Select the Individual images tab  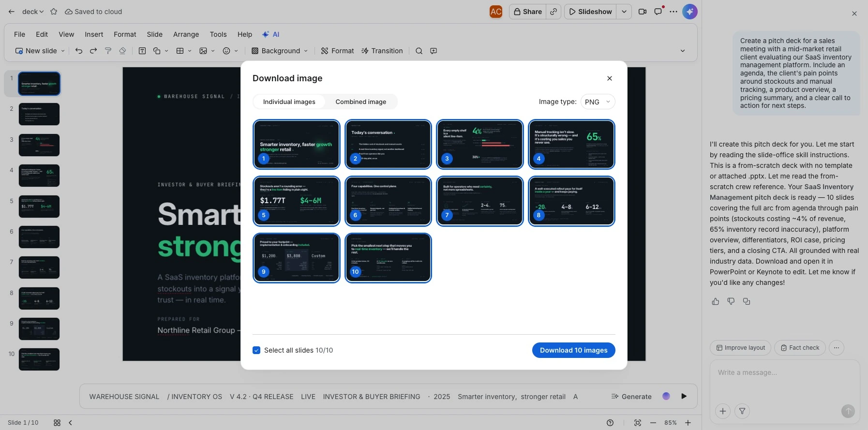pos(289,102)
